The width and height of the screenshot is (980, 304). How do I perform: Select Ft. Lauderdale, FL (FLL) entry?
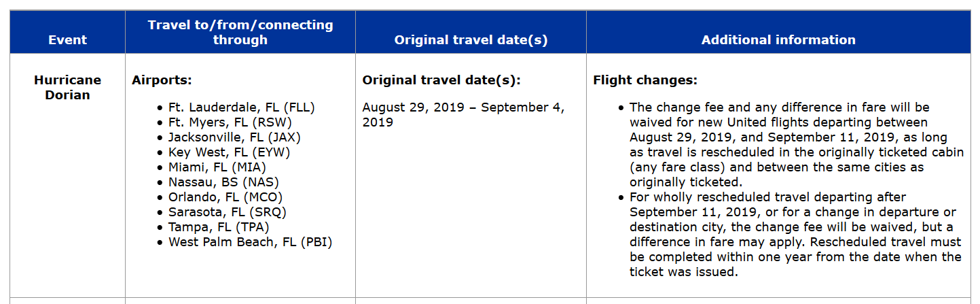(242, 107)
